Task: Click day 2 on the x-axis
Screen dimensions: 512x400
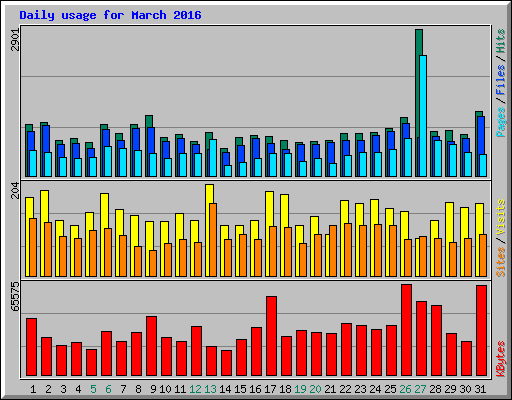Action: 48,389
